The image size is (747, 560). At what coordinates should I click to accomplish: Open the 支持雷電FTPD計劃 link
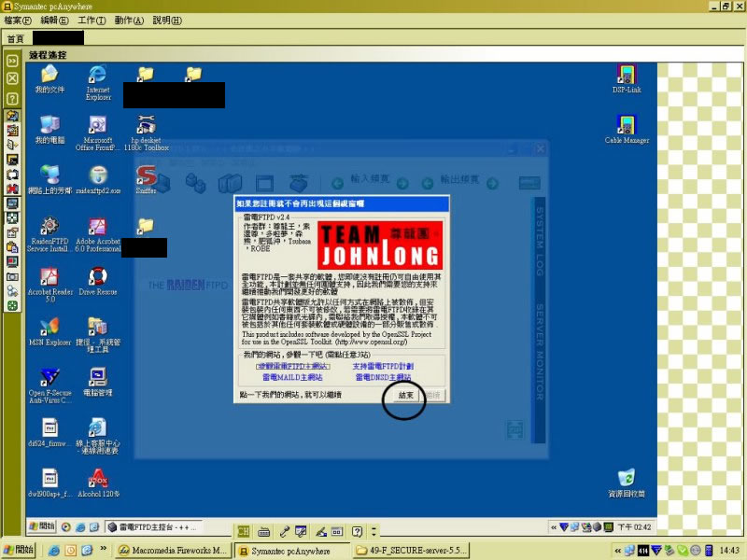(x=383, y=366)
